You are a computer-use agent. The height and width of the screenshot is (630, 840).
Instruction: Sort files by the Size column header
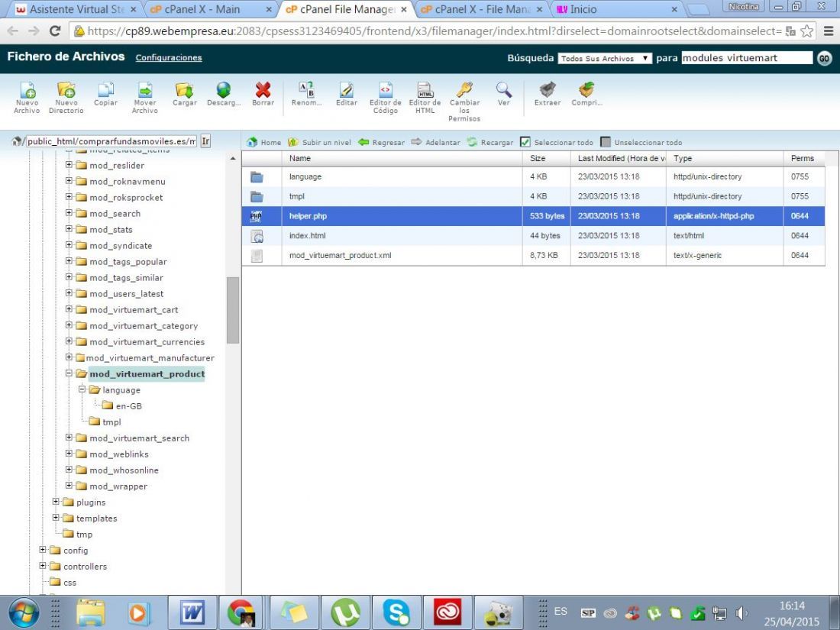tap(547, 158)
